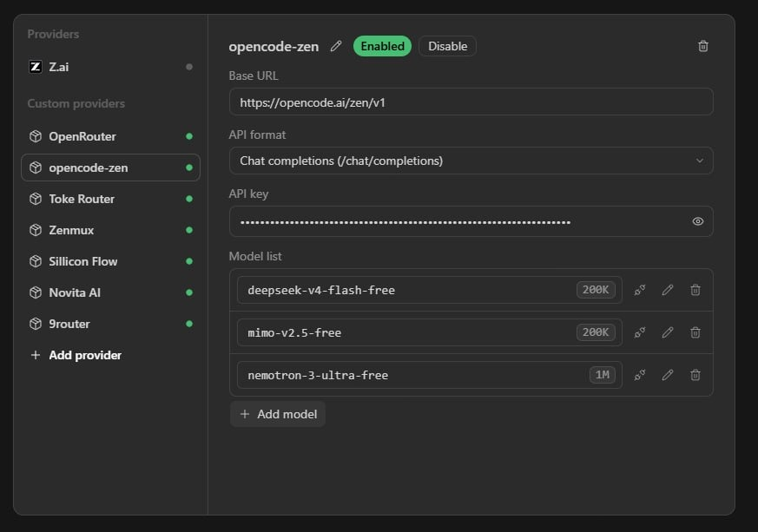Click the 200K badge on deepseek-v4-flash-free
Image resolution: width=758 pixels, height=532 pixels.
coord(596,290)
